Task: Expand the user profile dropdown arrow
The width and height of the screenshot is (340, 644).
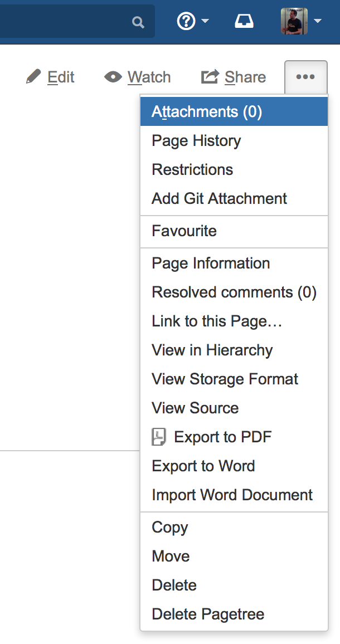Action: coord(317,21)
